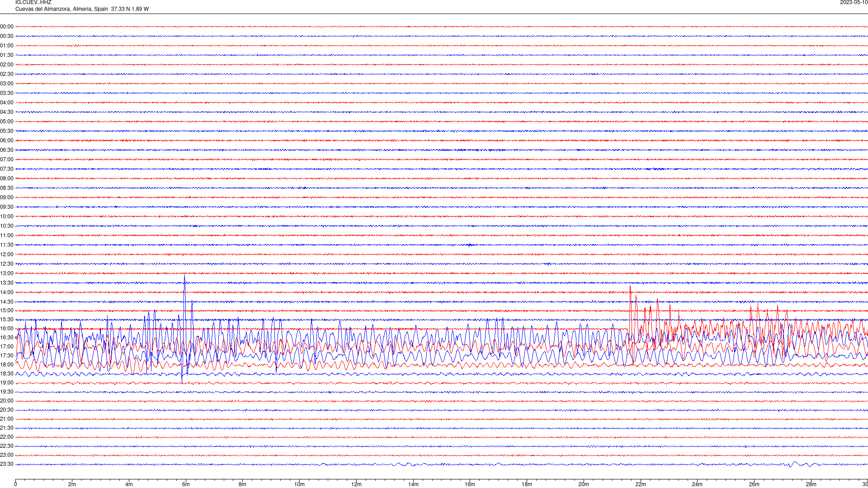Select the 18:30 time row label
Viewport: 868px width, 488px height.
point(7,374)
